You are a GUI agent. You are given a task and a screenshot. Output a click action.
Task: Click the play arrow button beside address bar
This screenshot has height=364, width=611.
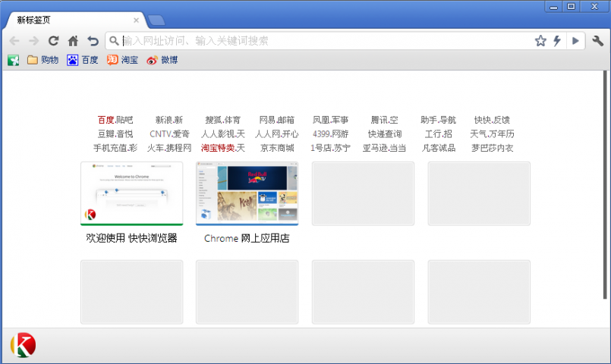tap(575, 41)
